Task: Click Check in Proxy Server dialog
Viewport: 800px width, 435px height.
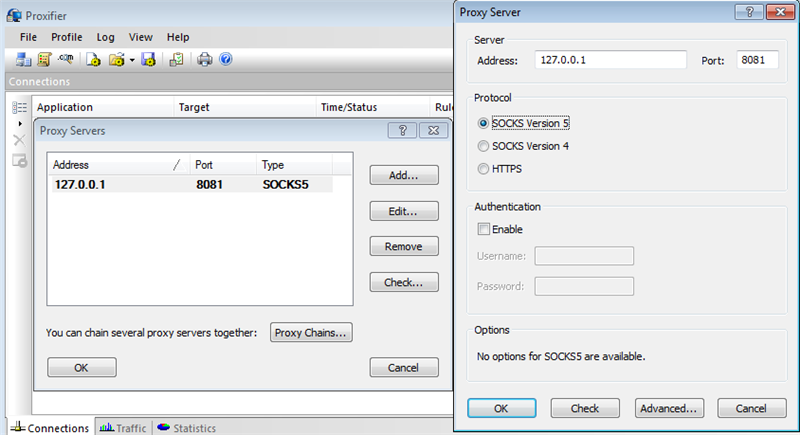Action: click(x=585, y=408)
